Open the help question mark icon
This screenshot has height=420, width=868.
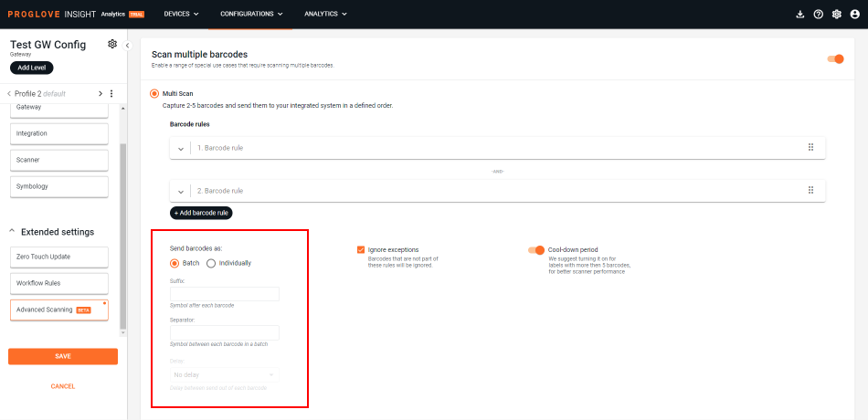click(818, 15)
